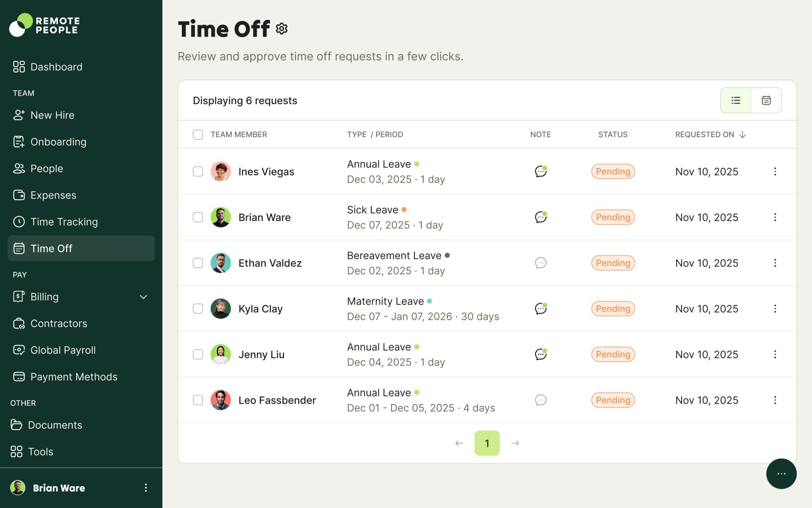Screen dimensions: 812x508
Task: Open Time Off settings gear icon
Action: (282, 29)
